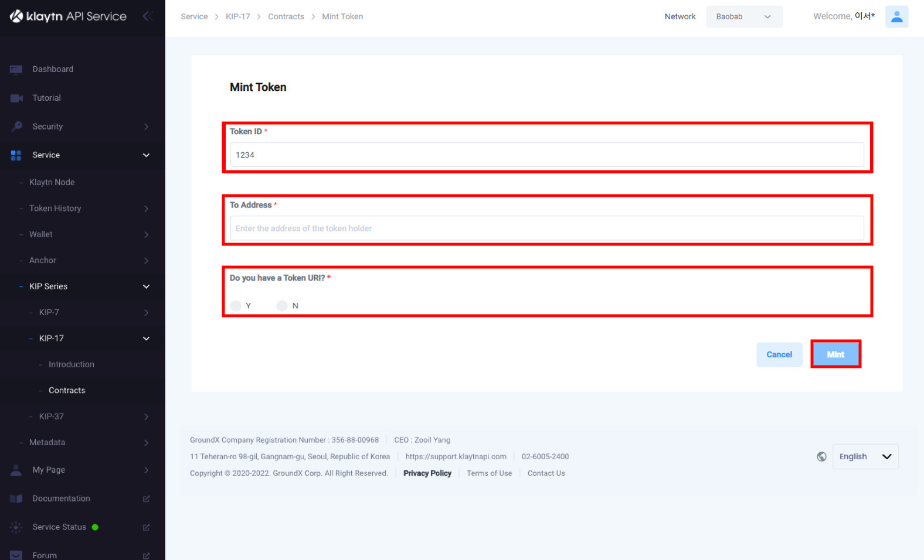
Task: Expand the KIP-7 submenu chevron
Action: pyautogui.click(x=146, y=313)
